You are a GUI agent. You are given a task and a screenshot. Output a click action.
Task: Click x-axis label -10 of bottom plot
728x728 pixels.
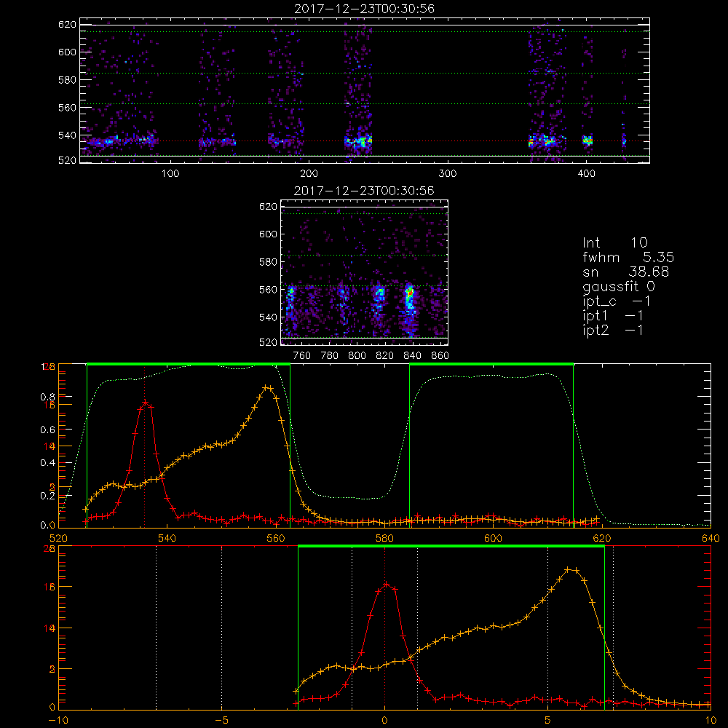(x=58, y=720)
